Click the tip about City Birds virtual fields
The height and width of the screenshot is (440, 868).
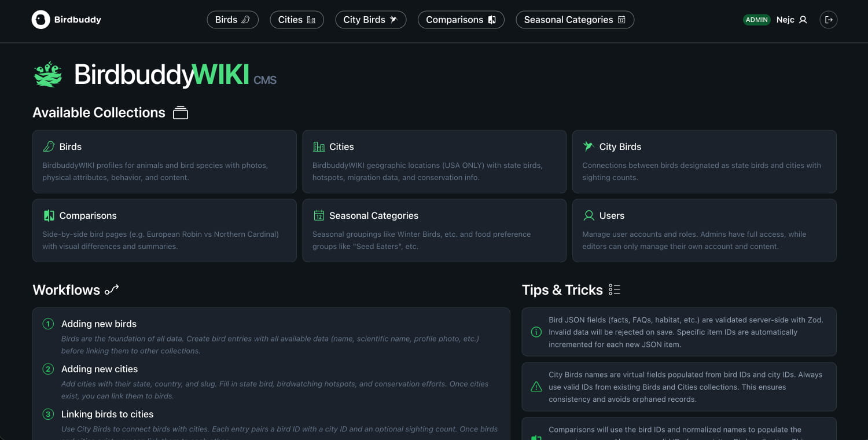(x=679, y=387)
